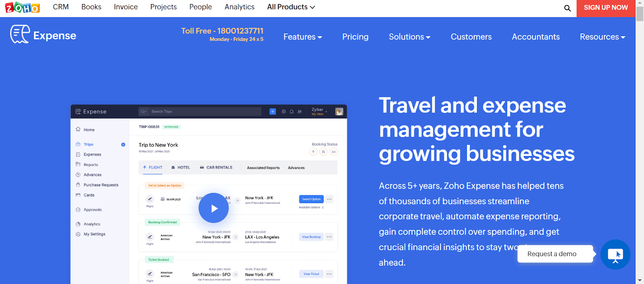Click the Ticket Booked label

(159, 259)
